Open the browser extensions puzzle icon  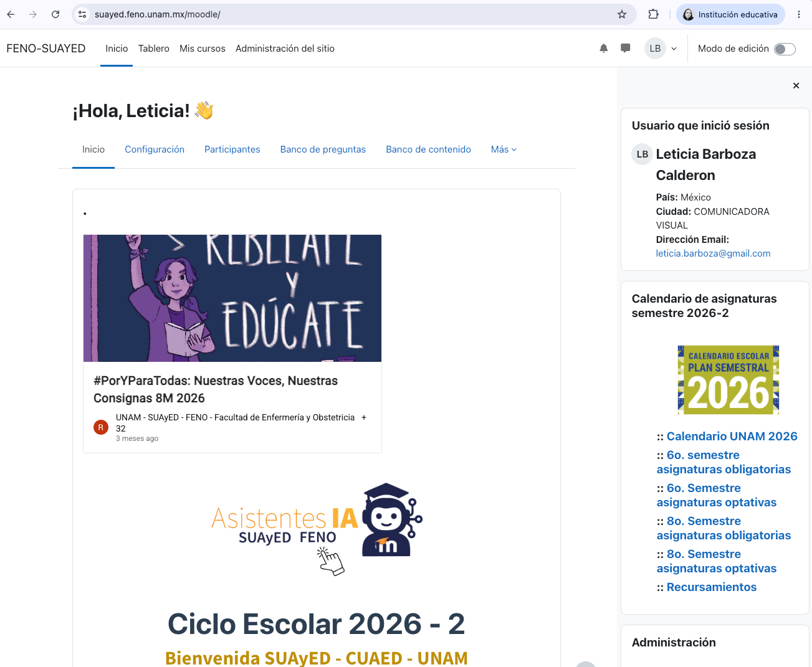(x=653, y=14)
